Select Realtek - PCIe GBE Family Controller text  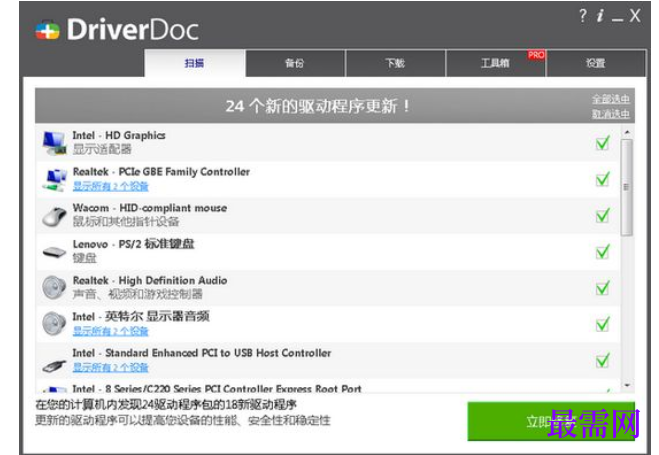[161, 172]
